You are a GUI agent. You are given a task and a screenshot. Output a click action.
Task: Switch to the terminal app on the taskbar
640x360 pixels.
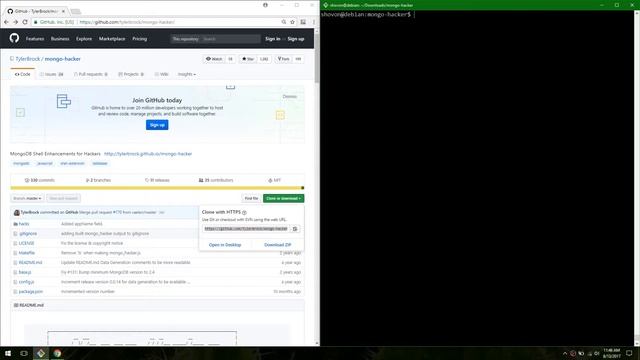tap(41, 353)
